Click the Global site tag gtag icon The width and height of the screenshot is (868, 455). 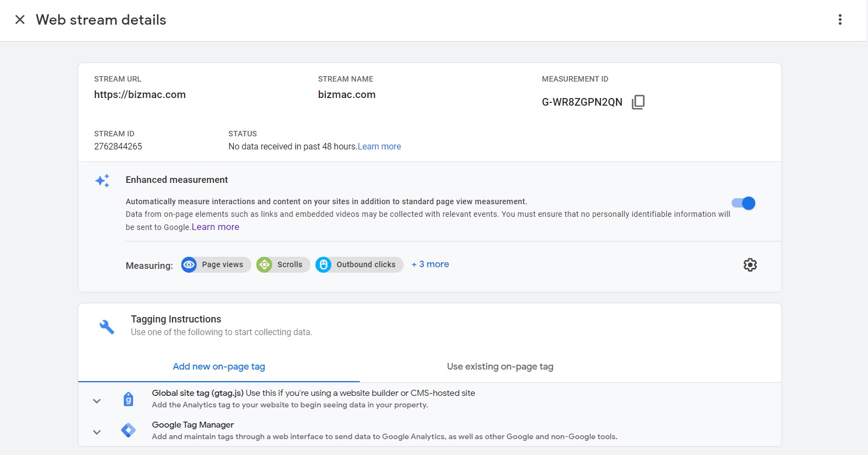pyautogui.click(x=128, y=399)
